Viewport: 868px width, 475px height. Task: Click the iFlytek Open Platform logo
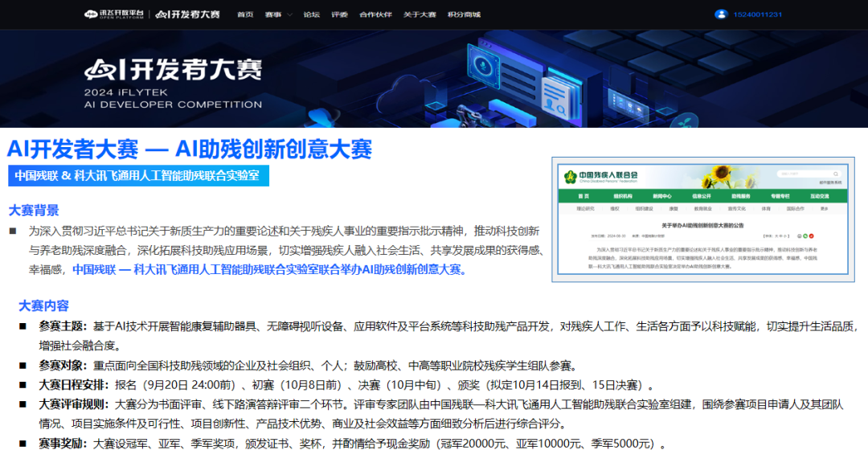tap(113, 14)
